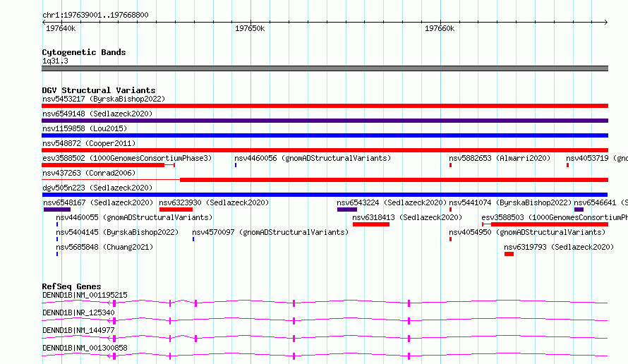Click the RefSeq Genes track heading
Screen dimensions: 628x364
[71, 286]
